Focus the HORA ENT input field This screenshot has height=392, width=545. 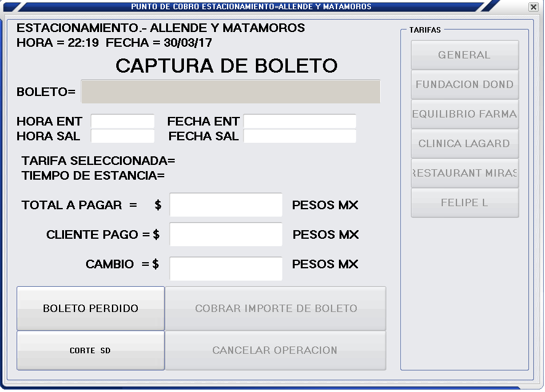(x=122, y=121)
